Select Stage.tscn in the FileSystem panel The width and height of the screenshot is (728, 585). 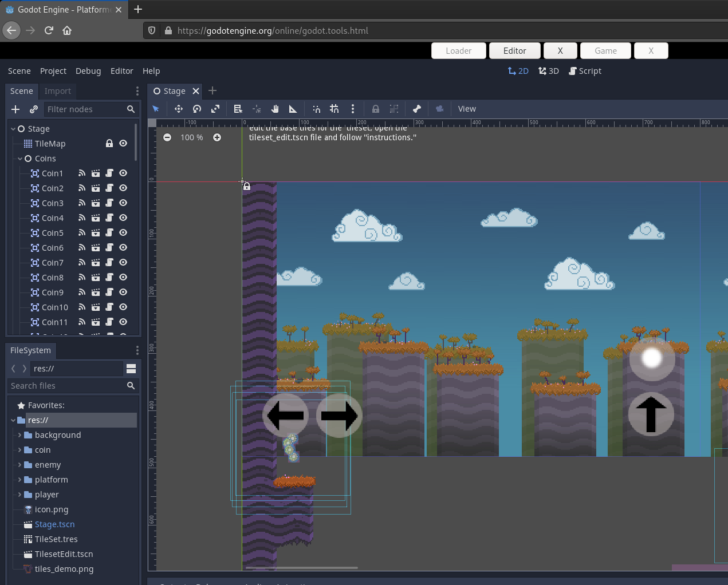[54, 524]
